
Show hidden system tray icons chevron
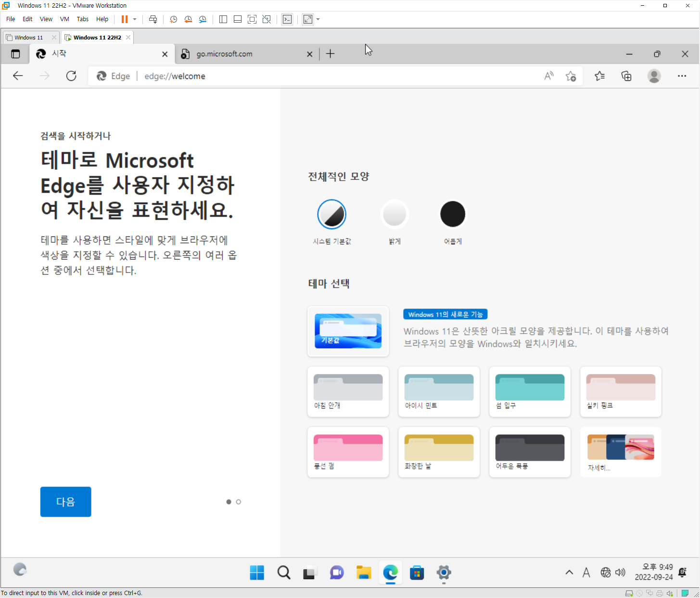pyautogui.click(x=569, y=572)
